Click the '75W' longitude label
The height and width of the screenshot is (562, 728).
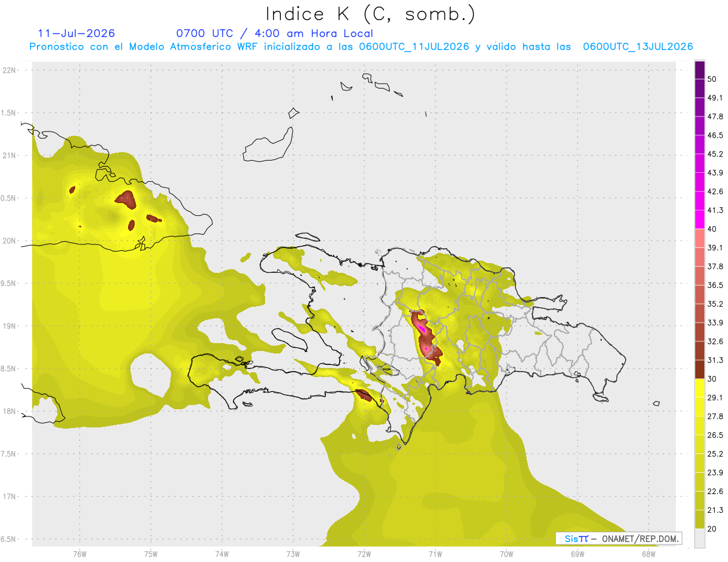(150, 554)
